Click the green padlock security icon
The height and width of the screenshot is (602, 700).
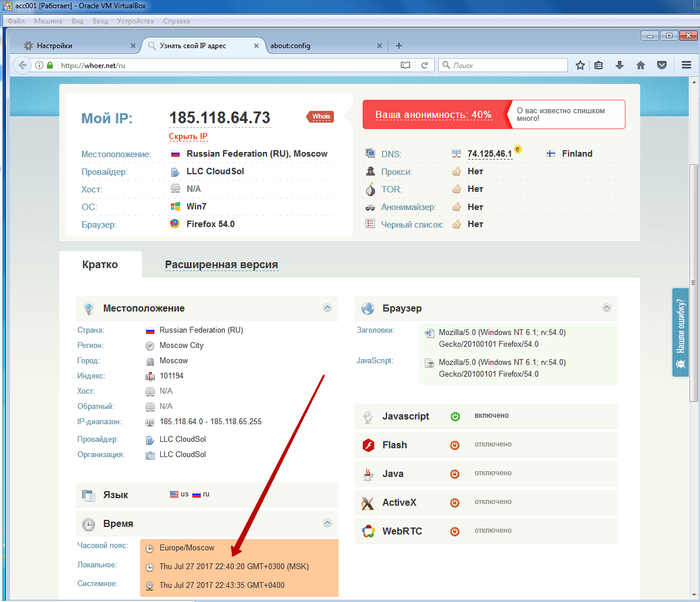pos(50,65)
